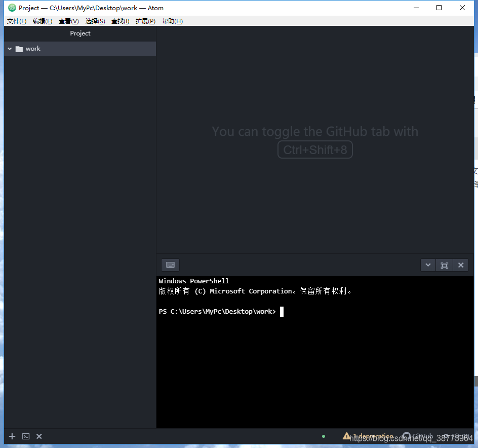Image resolution: width=478 pixels, height=448 pixels.
Task: Close the terminal panel
Action: 461,265
